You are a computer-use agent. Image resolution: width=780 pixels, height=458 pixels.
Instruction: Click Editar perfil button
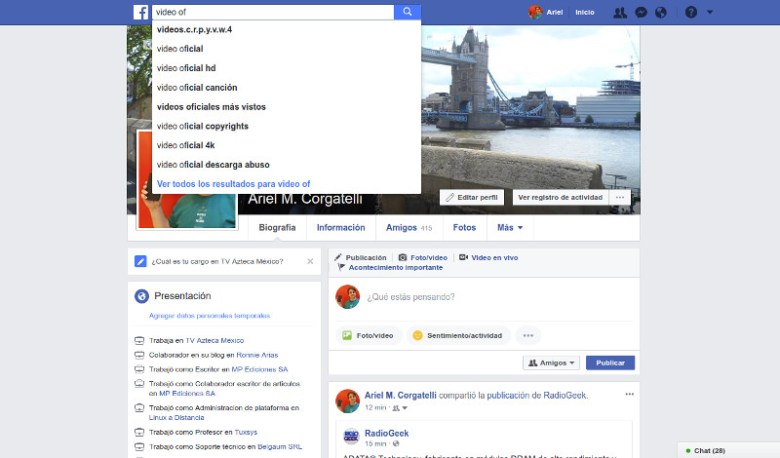pos(472,197)
